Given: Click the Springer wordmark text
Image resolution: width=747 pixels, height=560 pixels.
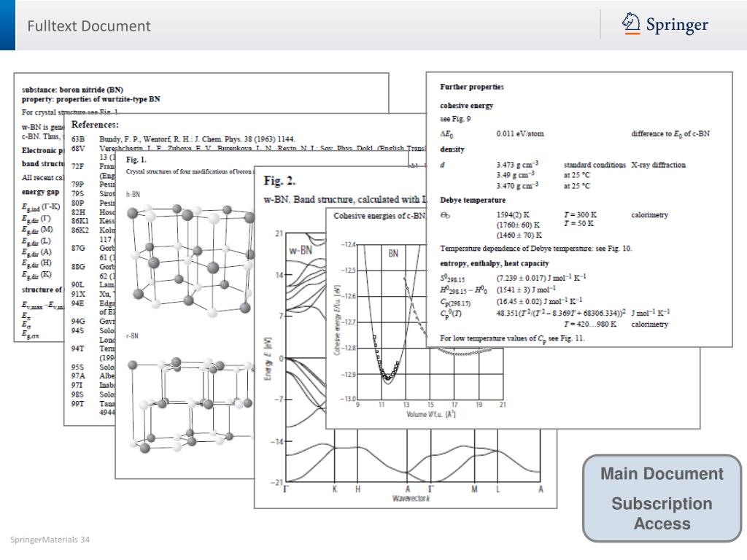Looking at the screenshot, I should pos(677,25).
